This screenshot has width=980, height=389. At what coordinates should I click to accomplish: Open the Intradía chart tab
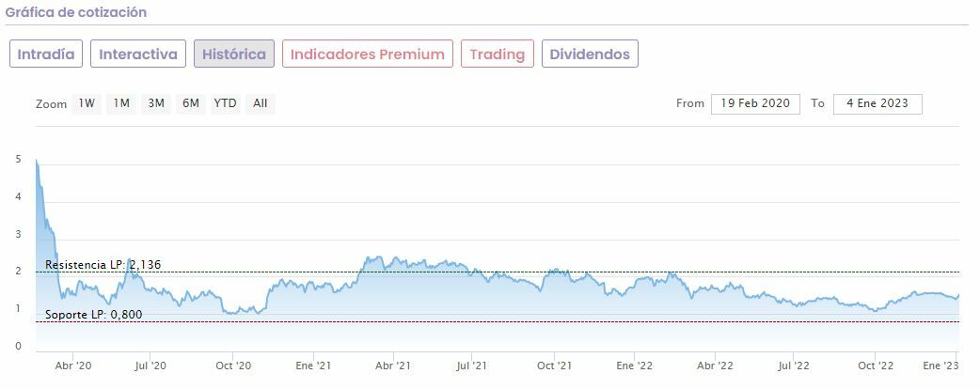46,54
